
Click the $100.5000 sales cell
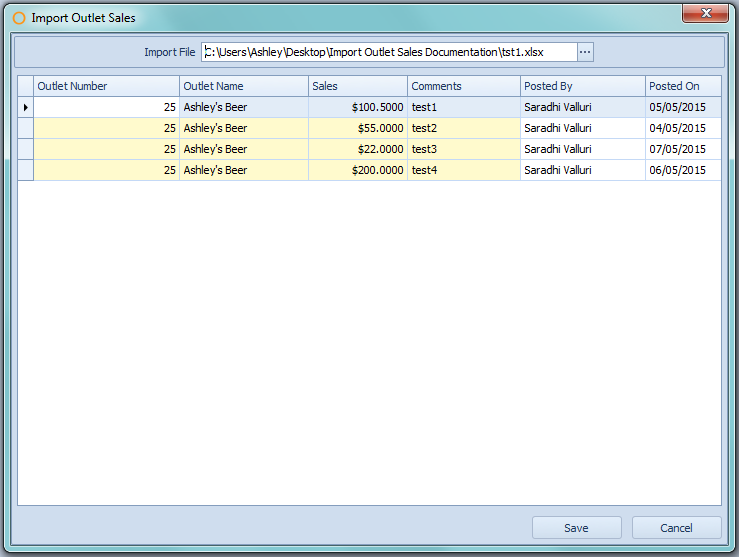tap(357, 107)
